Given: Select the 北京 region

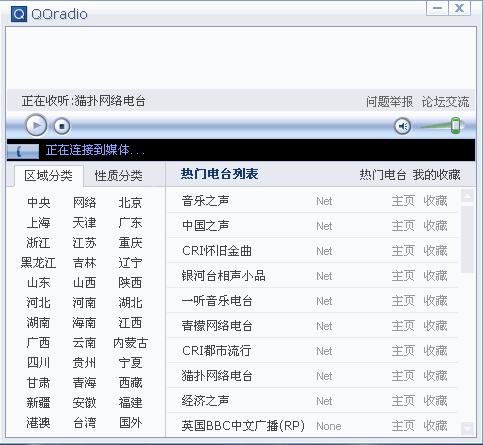Looking at the screenshot, I should [x=130, y=203].
